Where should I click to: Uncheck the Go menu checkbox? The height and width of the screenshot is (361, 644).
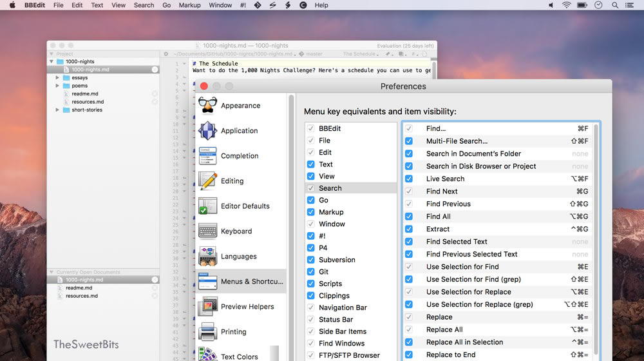311,200
